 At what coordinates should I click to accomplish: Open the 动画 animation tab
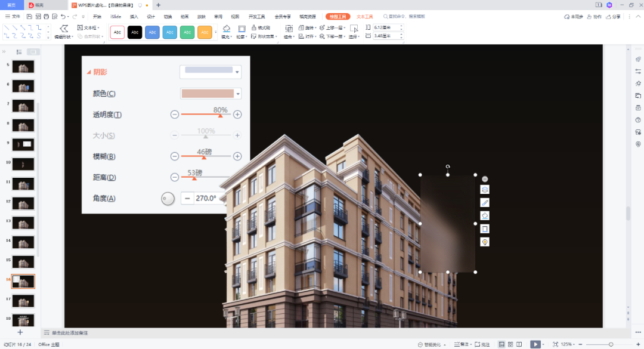pyautogui.click(x=184, y=17)
